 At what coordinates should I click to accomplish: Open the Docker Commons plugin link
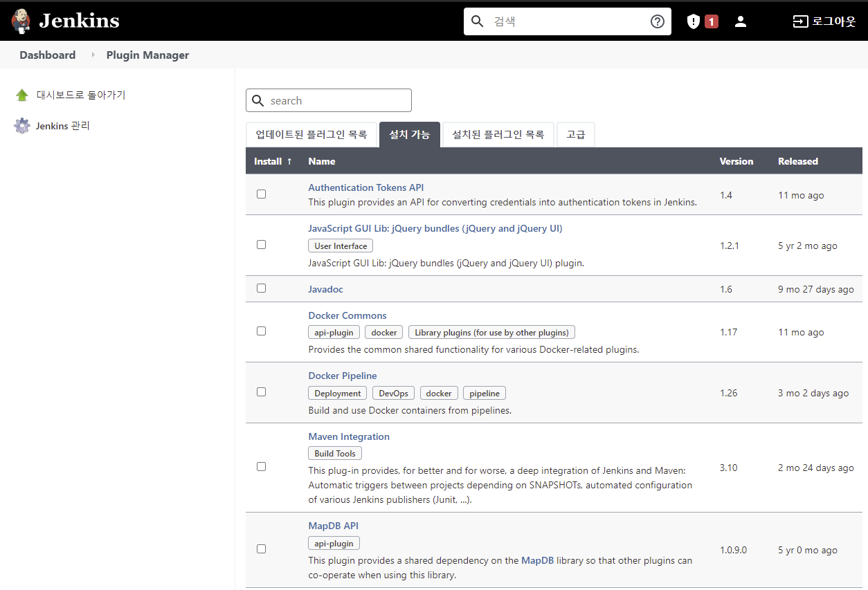pyautogui.click(x=347, y=315)
